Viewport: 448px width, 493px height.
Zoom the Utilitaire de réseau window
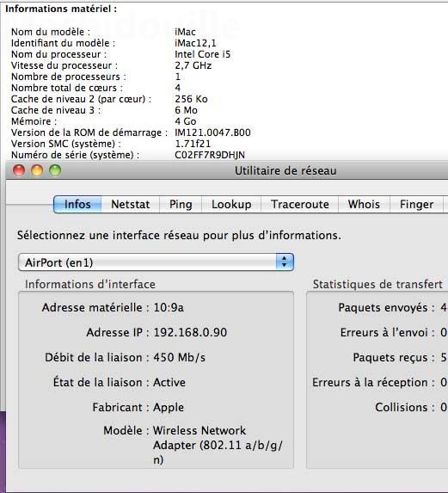pyautogui.click(x=55, y=170)
